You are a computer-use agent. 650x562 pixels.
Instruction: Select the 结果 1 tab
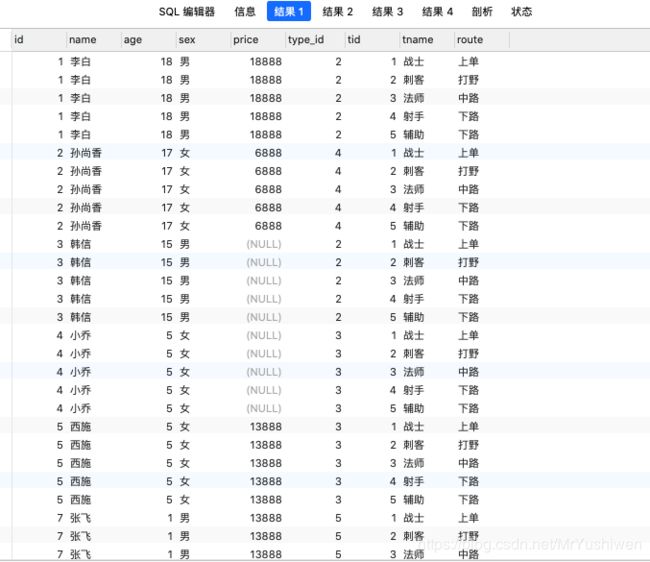coord(289,11)
